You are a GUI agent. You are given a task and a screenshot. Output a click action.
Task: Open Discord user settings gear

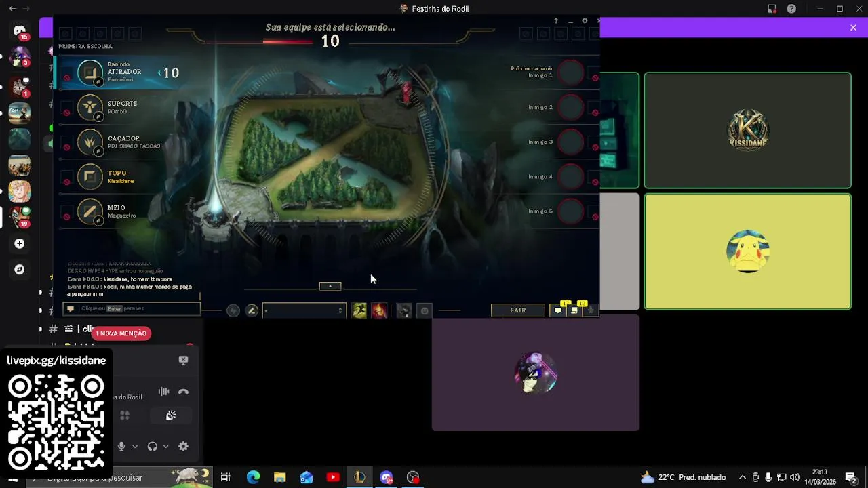point(183,446)
